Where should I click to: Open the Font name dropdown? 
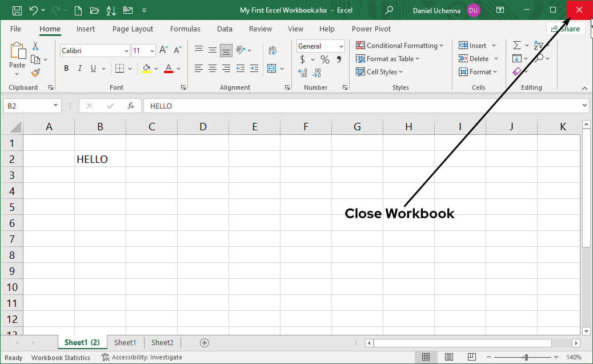[x=127, y=50]
